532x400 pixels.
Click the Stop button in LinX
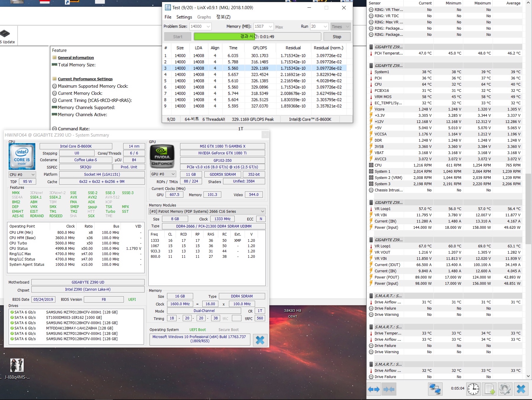coord(337,36)
